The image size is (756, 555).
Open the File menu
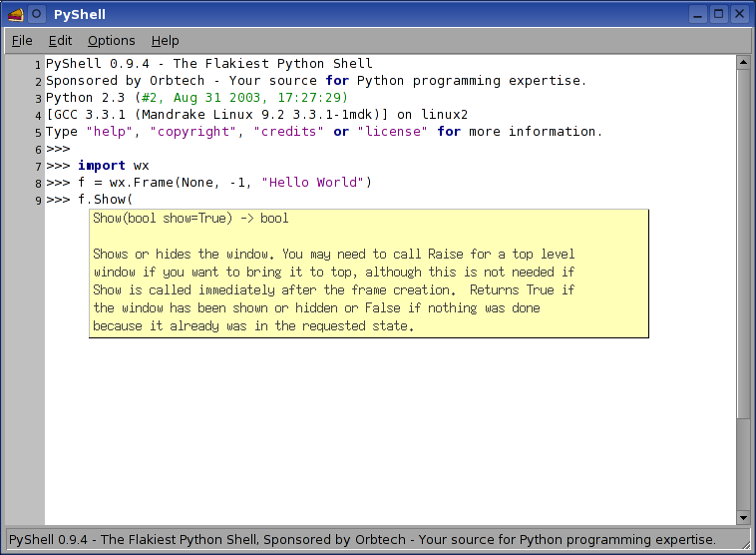click(x=22, y=41)
